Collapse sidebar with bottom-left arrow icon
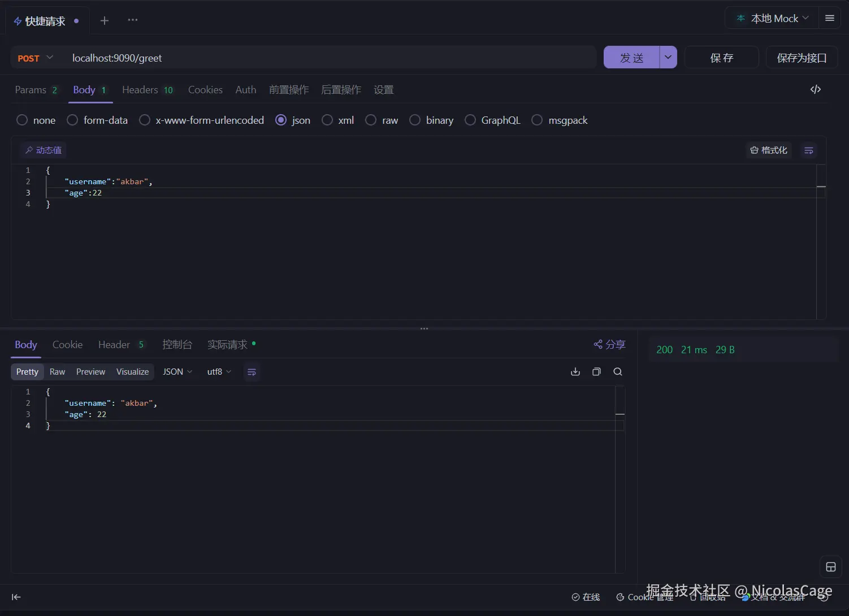This screenshot has width=849, height=616. tap(16, 597)
